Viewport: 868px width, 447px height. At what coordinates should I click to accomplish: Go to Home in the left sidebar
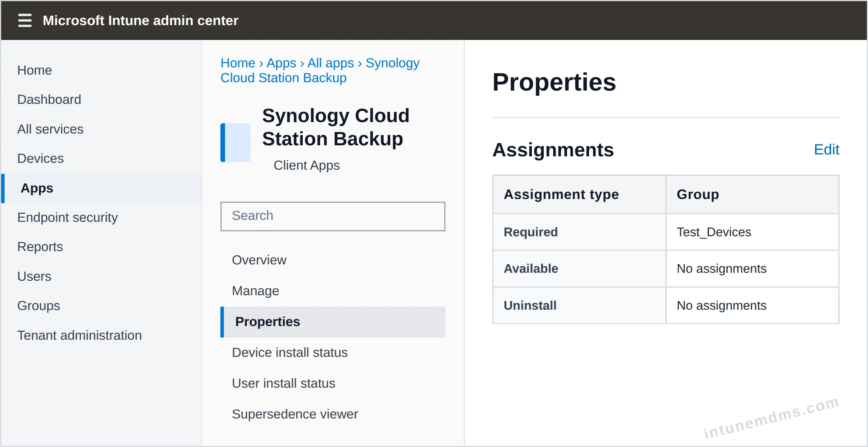(x=35, y=70)
